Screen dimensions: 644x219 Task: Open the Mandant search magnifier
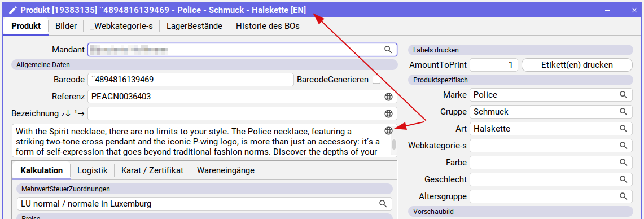(x=388, y=50)
